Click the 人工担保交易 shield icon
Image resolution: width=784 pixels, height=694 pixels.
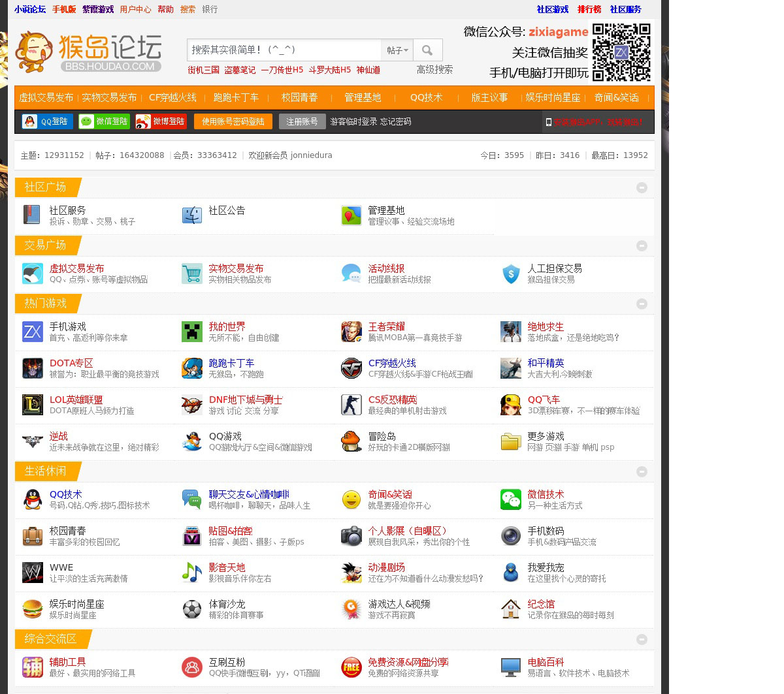pyautogui.click(x=511, y=274)
